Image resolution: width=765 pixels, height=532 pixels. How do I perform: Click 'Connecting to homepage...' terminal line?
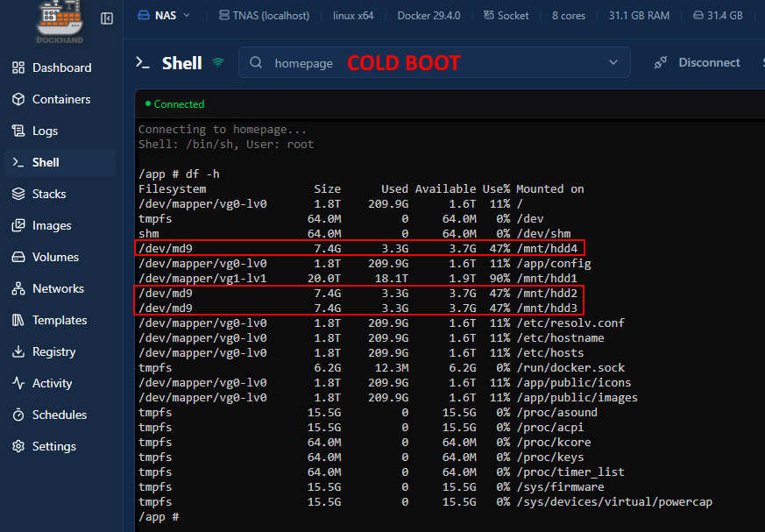tap(223, 130)
